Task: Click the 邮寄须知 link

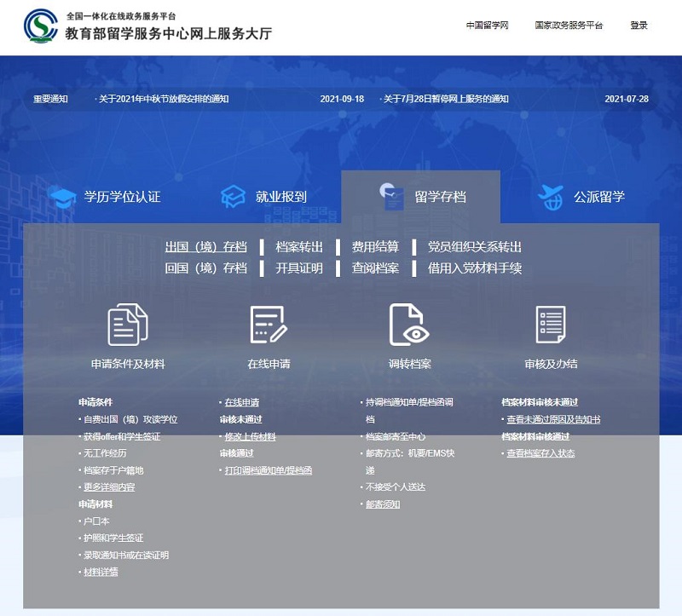Action: click(x=383, y=504)
